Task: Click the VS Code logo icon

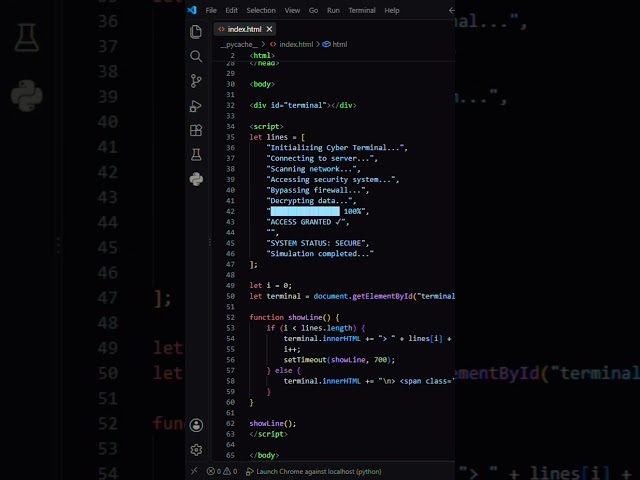Action: point(192,10)
